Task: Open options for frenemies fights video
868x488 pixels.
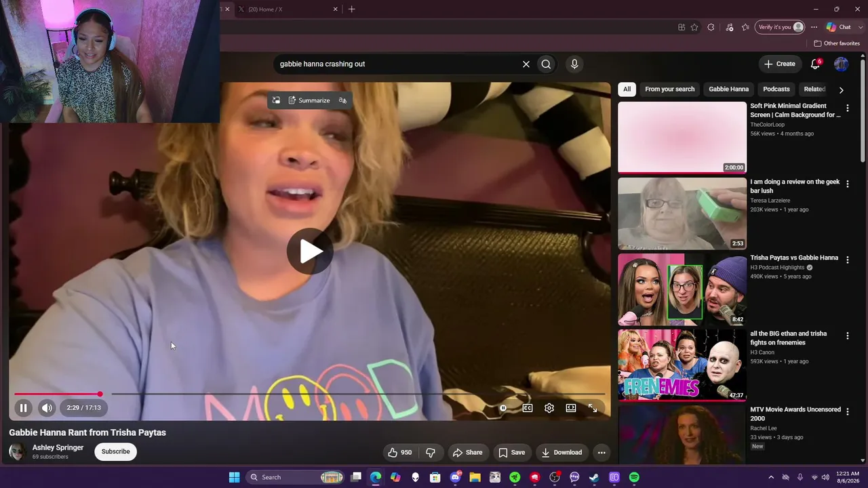Action: tap(847, 335)
